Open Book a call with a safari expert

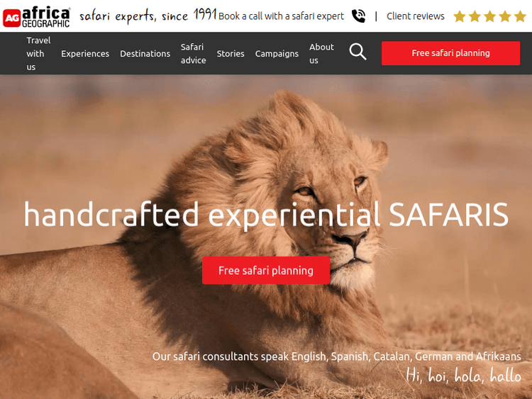[x=281, y=16]
